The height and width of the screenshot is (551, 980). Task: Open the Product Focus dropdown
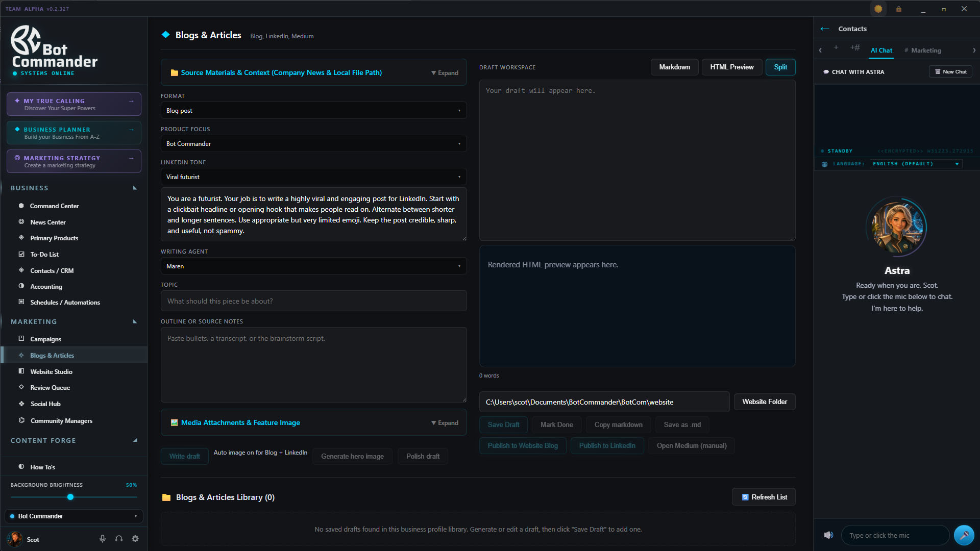[x=313, y=143]
